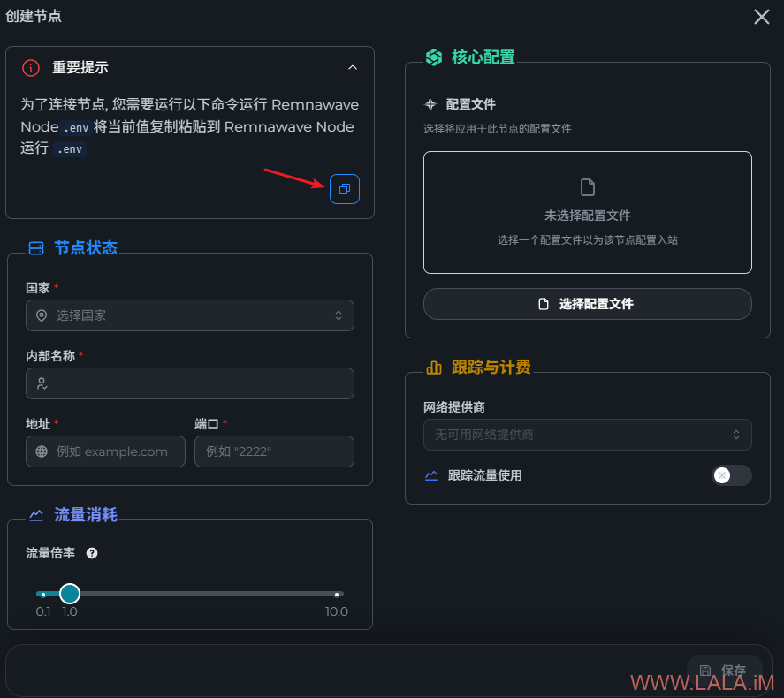Click the 节点状态 server icon
784x698 pixels.
click(36, 247)
